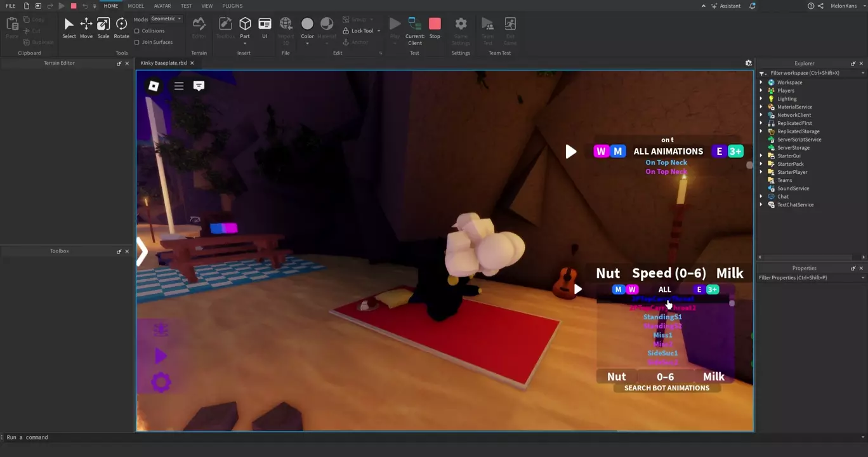The image size is (868, 457).
Task: Close the Terrain Editor panel
Action: 127,63
